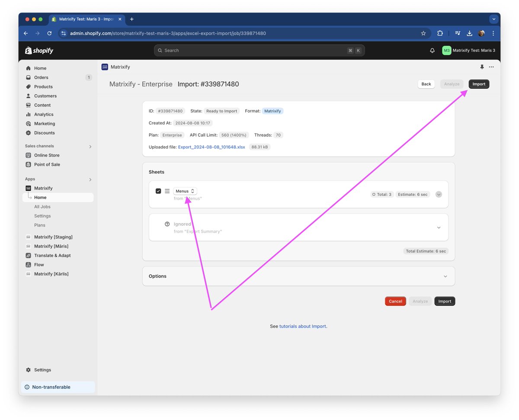Image resolution: width=519 pixels, height=420 pixels.
Task: Expand the Options section
Action: [298, 276]
